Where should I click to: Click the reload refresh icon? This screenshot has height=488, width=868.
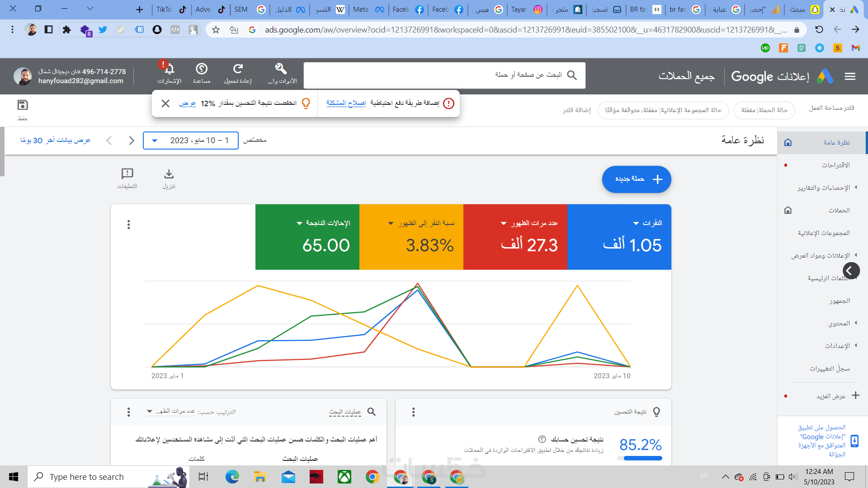[238, 69]
